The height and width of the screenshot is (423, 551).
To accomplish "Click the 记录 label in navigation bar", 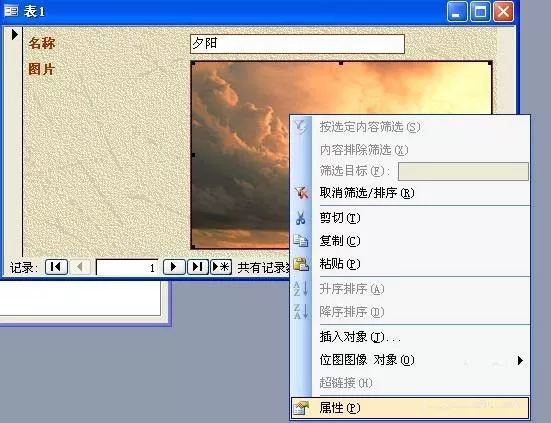I will [24, 268].
